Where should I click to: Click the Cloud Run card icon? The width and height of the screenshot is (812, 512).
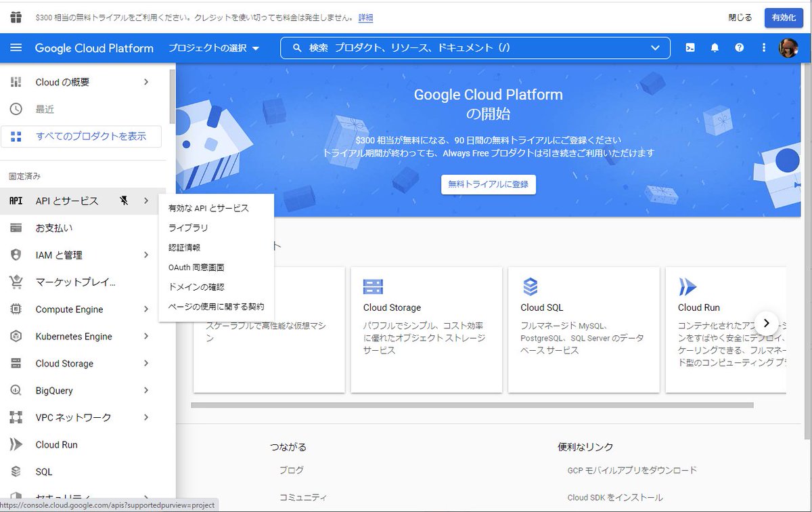[x=687, y=286]
